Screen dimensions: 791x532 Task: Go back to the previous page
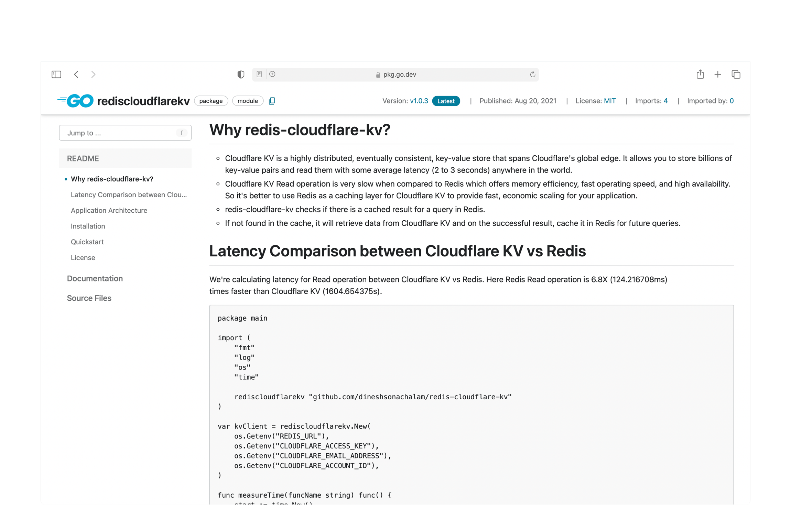click(76, 74)
